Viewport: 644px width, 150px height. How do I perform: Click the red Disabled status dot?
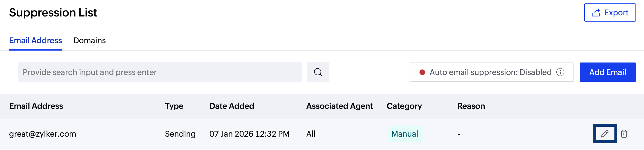pyautogui.click(x=422, y=72)
